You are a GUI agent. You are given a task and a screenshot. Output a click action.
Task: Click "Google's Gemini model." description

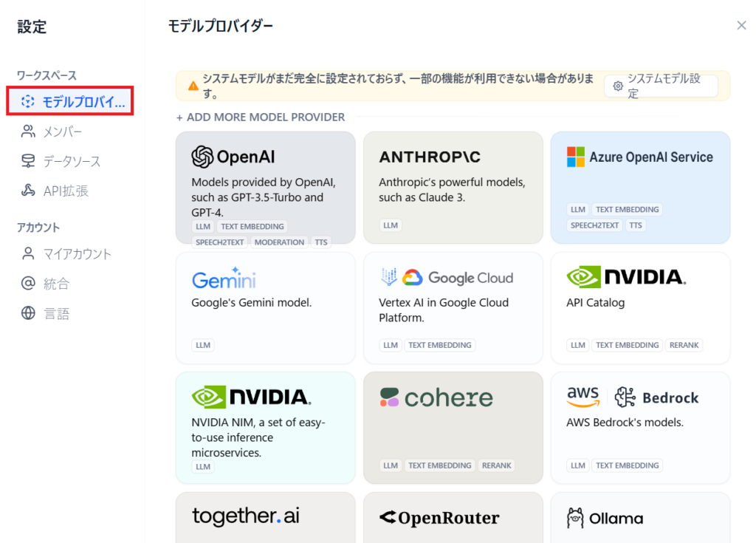coord(251,303)
